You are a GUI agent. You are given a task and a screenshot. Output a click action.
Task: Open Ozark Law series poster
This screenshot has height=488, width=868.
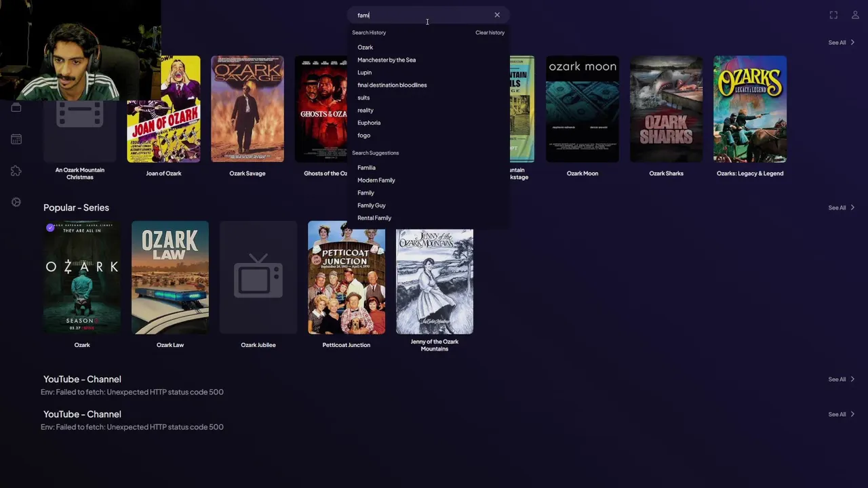pyautogui.click(x=170, y=278)
